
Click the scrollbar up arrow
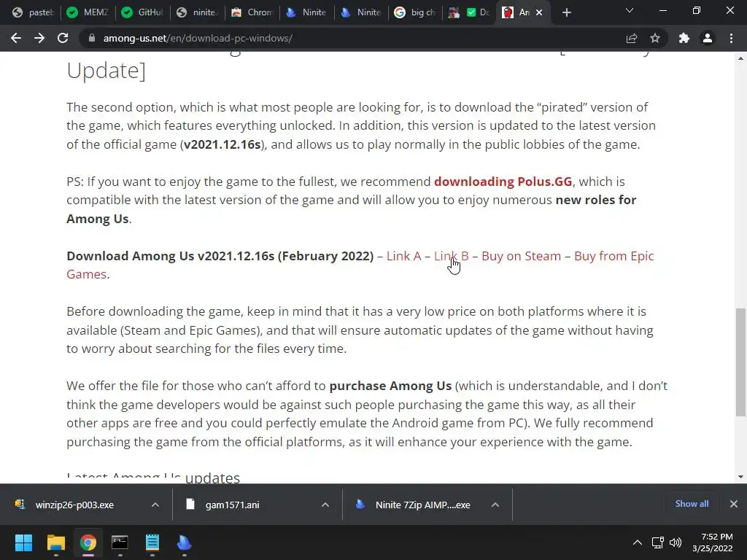[740, 58]
